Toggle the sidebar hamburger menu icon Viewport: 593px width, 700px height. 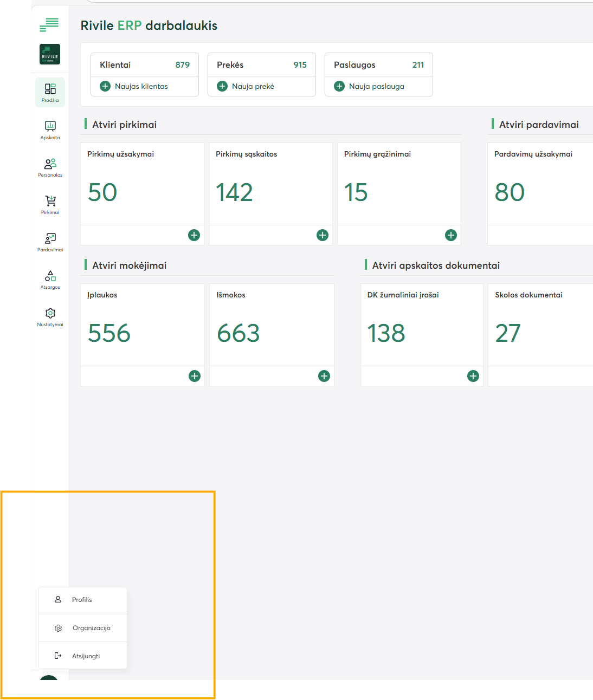(x=49, y=24)
